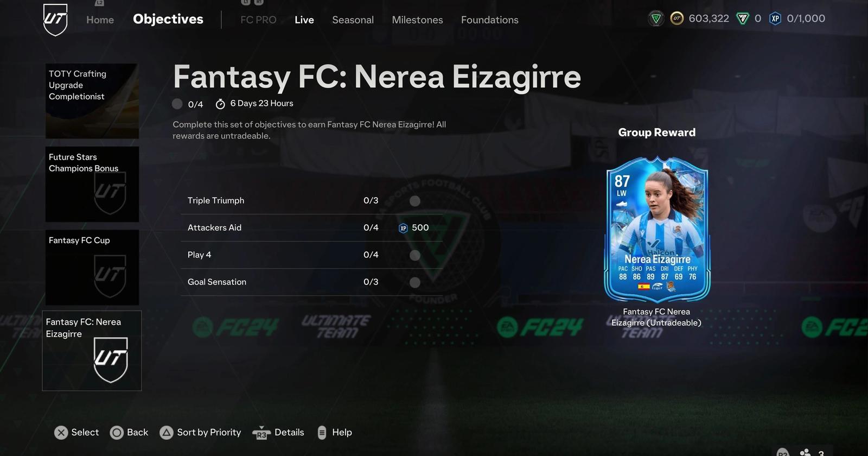Open the Fantasy FC Cup group tile
868x456 pixels.
pos(92,267)
